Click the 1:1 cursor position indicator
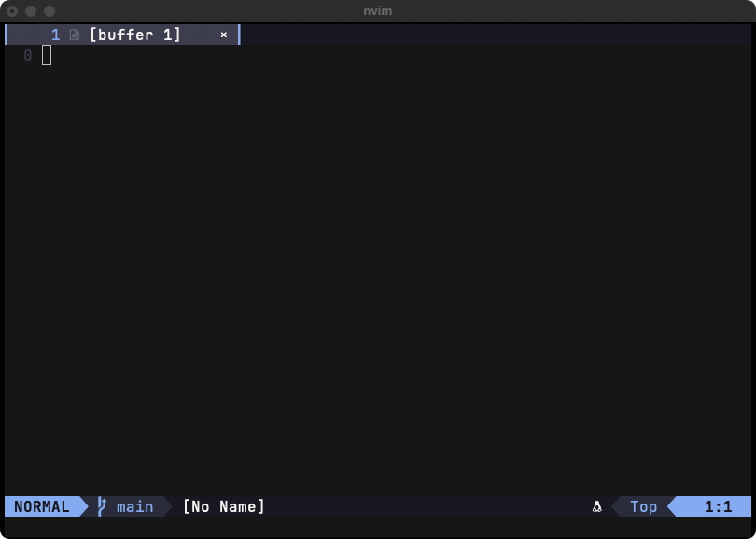The height and width of the screenshot is (539, 756). point(717,506)
